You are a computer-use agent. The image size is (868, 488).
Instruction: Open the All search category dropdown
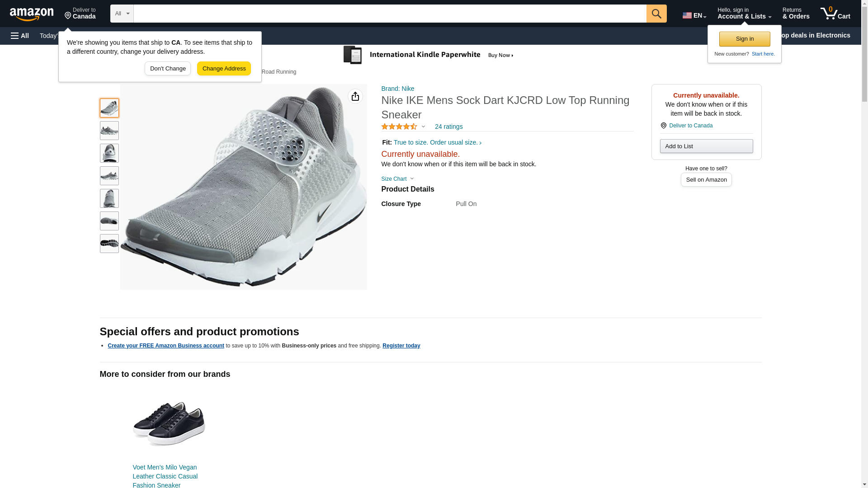(x=122, y=14)
